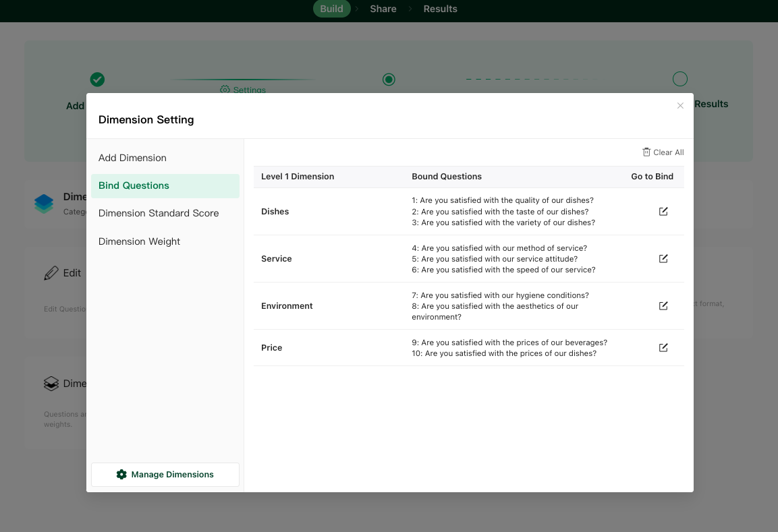Screen dimensions: 778x532
Task: Click the Environment dimension name
Action: [x=287, y=306]
